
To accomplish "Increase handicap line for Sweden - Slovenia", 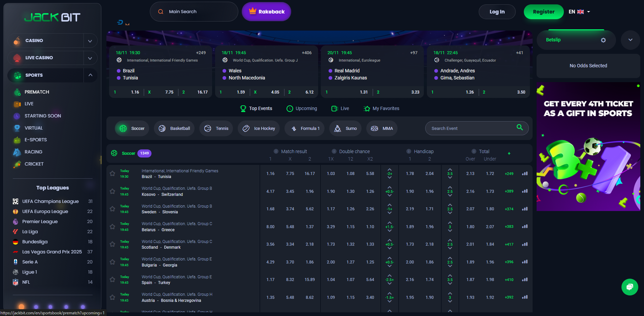I will point(389,205).
